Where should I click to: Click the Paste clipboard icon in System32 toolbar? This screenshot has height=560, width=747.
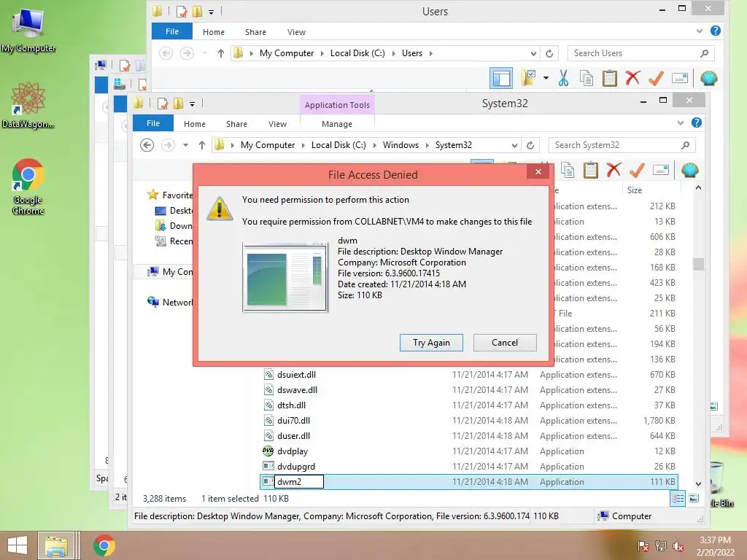point(591,170)
